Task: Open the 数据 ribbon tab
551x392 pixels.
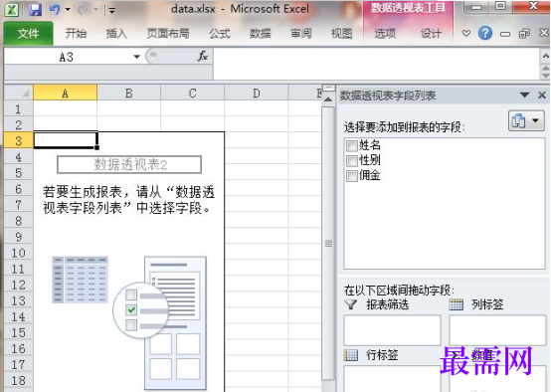Action: click(x=260, y=34)
